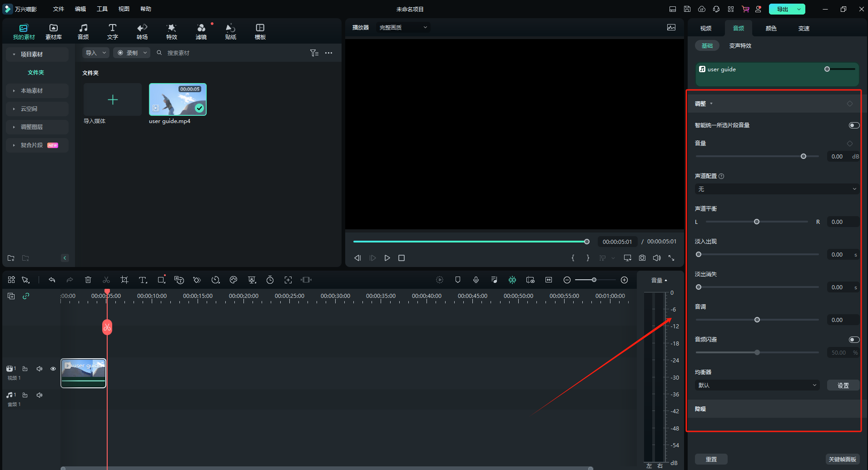The width and height of the screenshot is (868, 470).
Task: Turn on the 音频闪避 switch
Action: [854, 340]
